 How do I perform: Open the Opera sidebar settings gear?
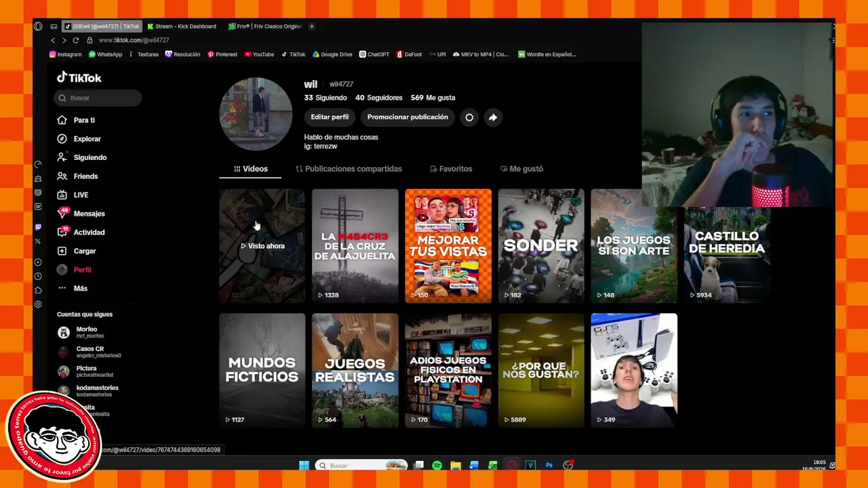click(38, 304)
